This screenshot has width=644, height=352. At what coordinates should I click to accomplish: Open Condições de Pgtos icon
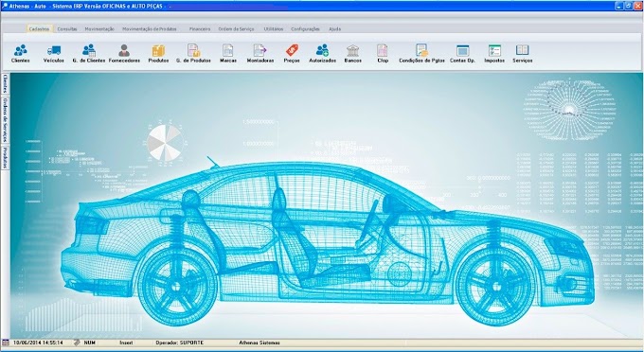click(x=421, y=53)
